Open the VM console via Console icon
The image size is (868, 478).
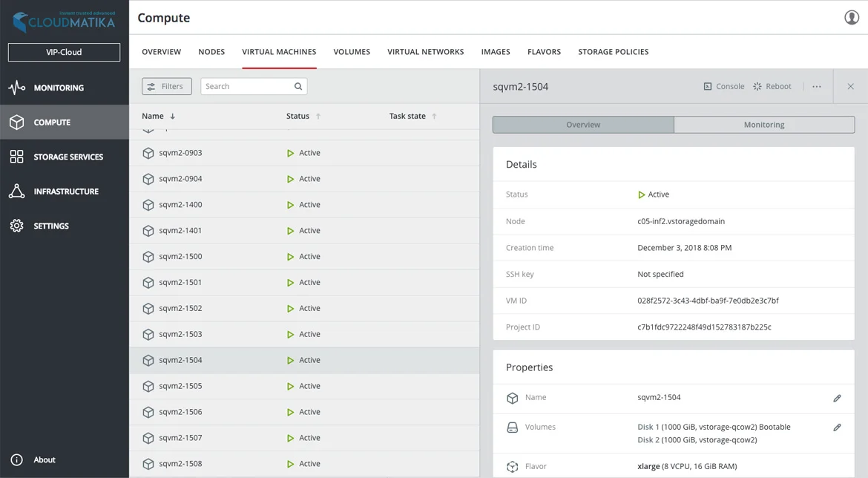coord(708,86)
